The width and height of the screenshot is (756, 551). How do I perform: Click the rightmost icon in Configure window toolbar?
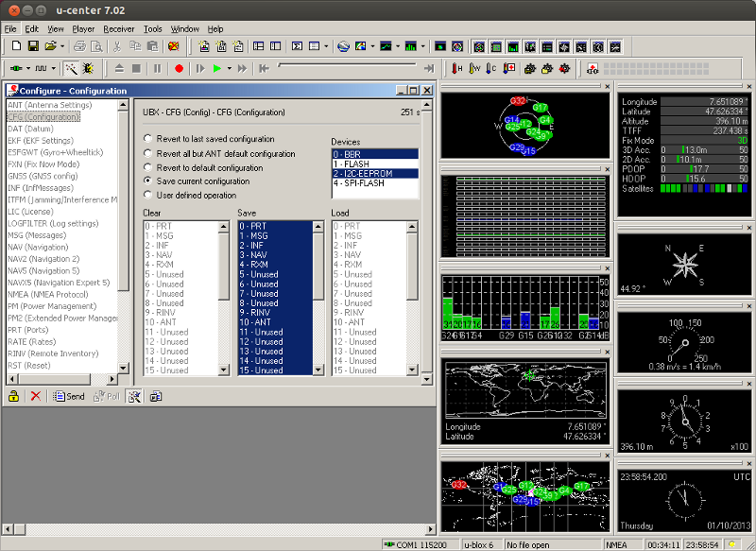point(155,396)
